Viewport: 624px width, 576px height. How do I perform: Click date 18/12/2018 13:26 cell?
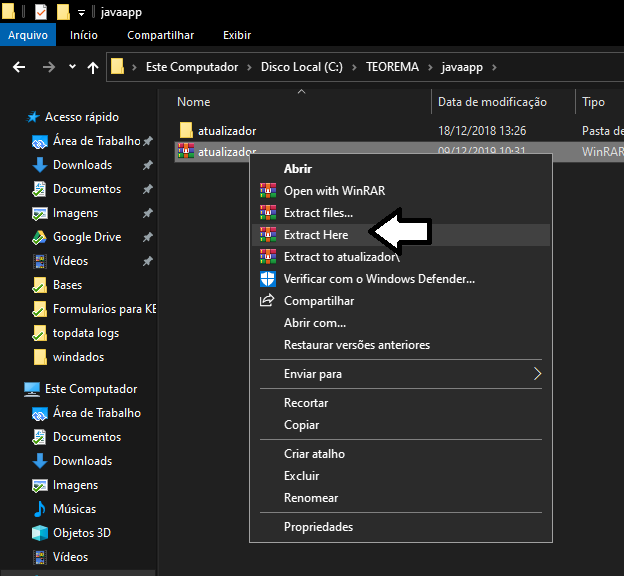(482, 131)
